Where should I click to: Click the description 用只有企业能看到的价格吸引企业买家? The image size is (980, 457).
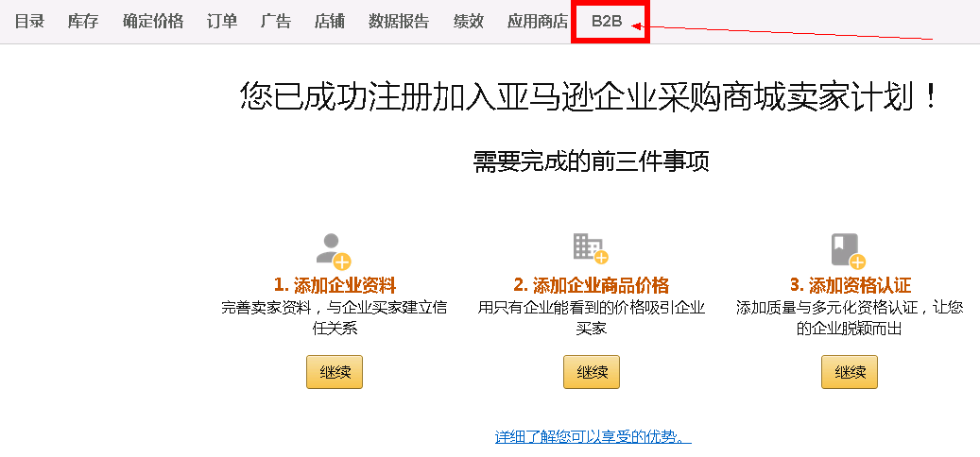tap(592, 318)
